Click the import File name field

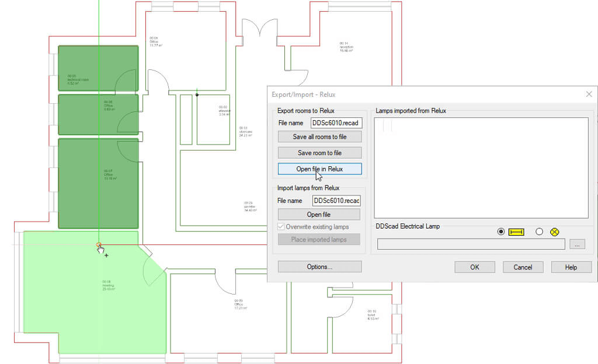336,201
